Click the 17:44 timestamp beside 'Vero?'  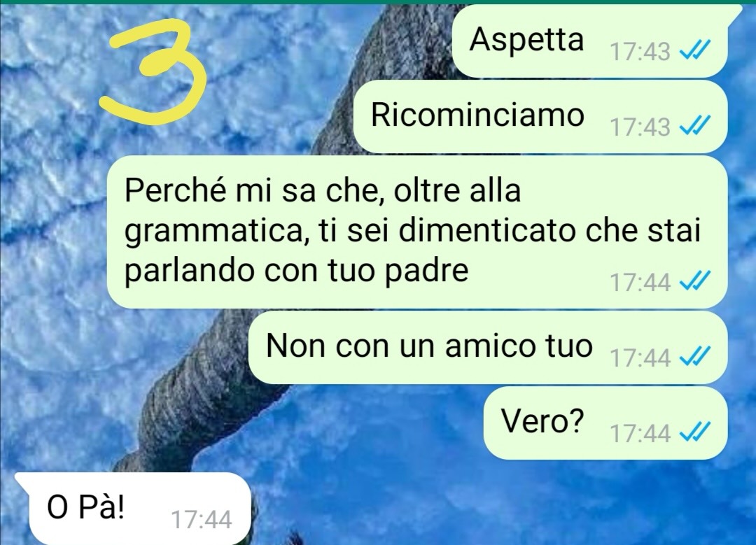[x=640, y=433]
